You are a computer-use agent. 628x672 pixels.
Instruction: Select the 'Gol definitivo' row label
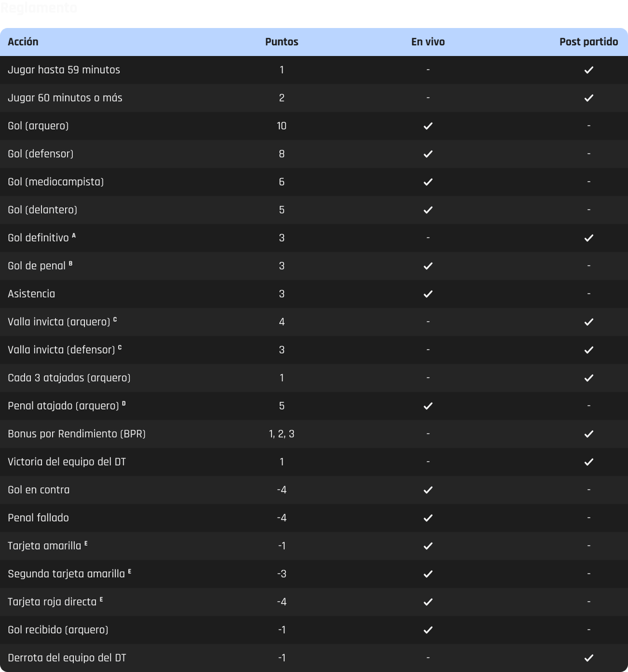point(38,238)
